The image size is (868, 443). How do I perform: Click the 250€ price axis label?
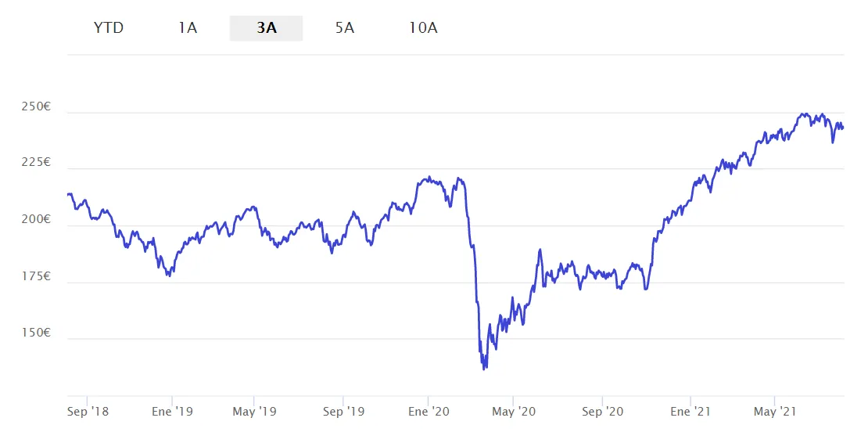[36, 106]
